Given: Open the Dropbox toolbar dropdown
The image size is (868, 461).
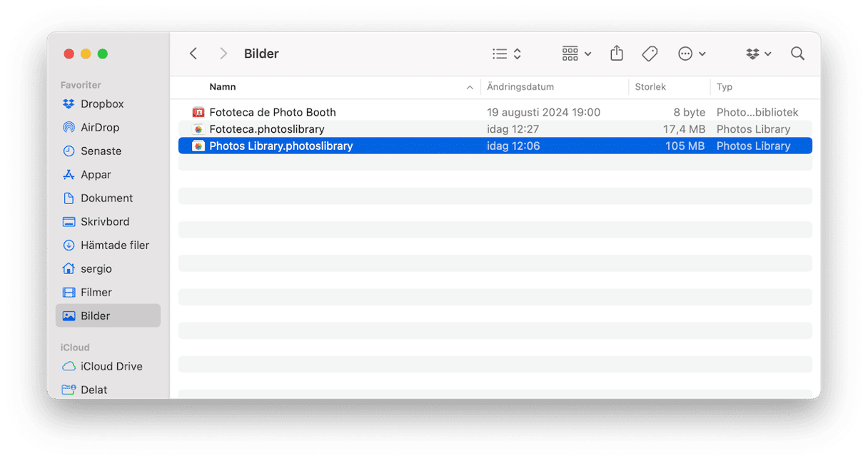Looking at the screenshot, I should (x=759, y=54).
